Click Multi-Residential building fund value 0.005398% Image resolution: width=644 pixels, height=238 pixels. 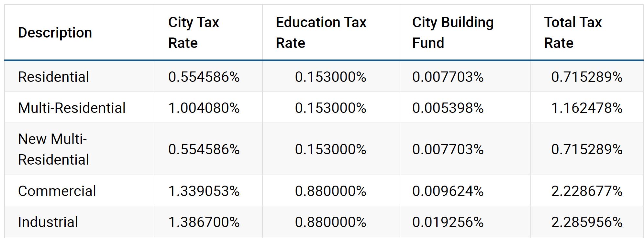click(x=448, y=108)
